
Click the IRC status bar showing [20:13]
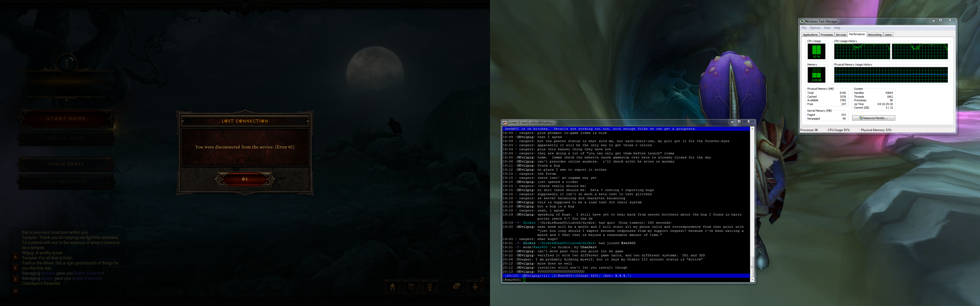(626, 276)
